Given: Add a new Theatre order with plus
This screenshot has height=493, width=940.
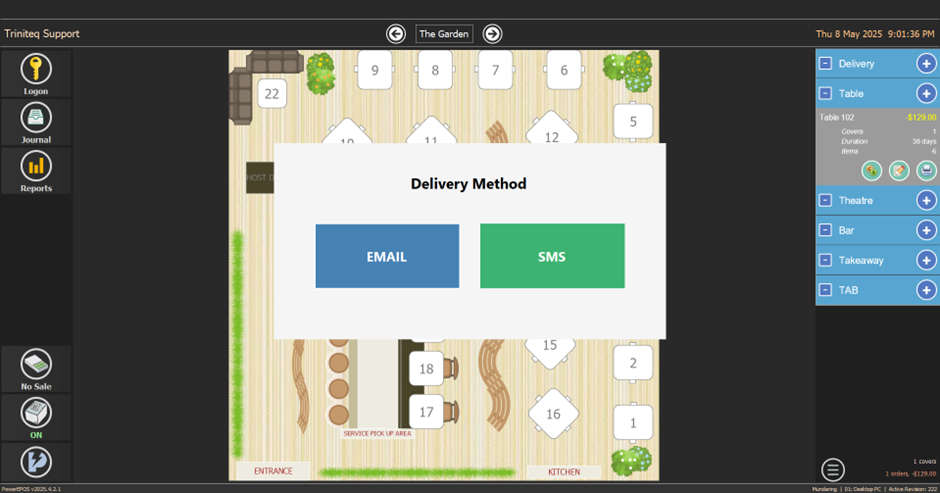Looking at the screenshot, I should pyautogui.click(x=926, y=200).
